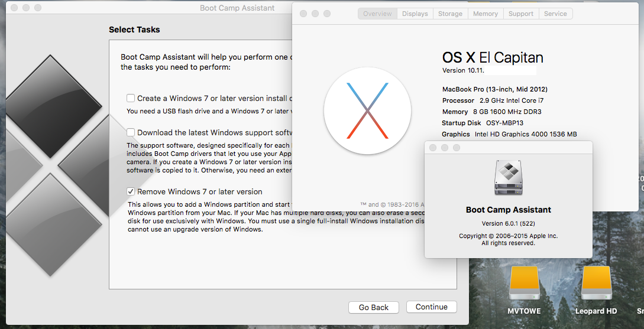Click the Select Tasks heading

(x=134, y=30)
